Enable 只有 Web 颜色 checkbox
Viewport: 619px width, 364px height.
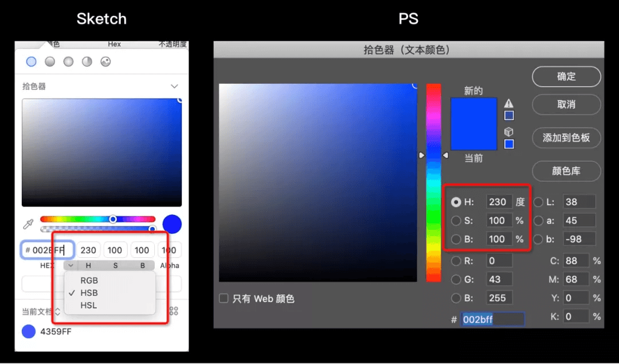[224, 299]
